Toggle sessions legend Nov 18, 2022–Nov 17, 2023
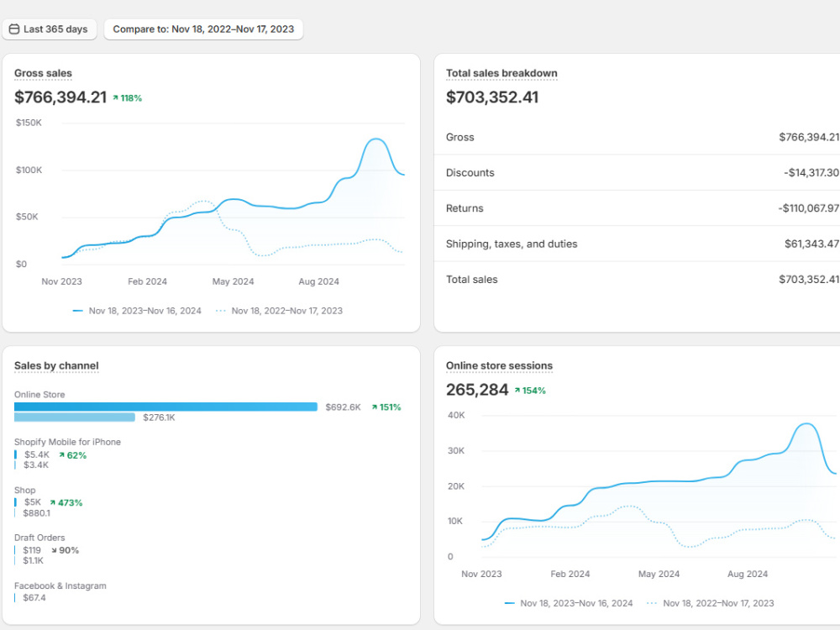Screen dimensions: 840x630 click(x=711, y=603)
